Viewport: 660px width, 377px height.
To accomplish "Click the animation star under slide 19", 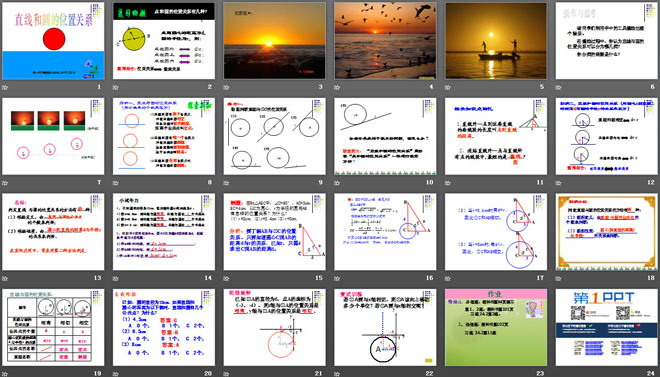I will pos(5,373).
